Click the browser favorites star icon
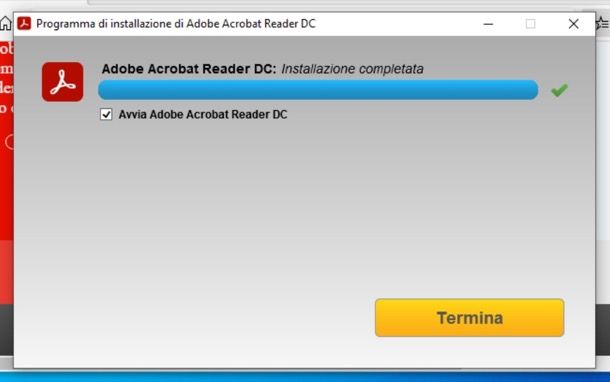This screenshot has width=610, height=382. tap(603, 24)
